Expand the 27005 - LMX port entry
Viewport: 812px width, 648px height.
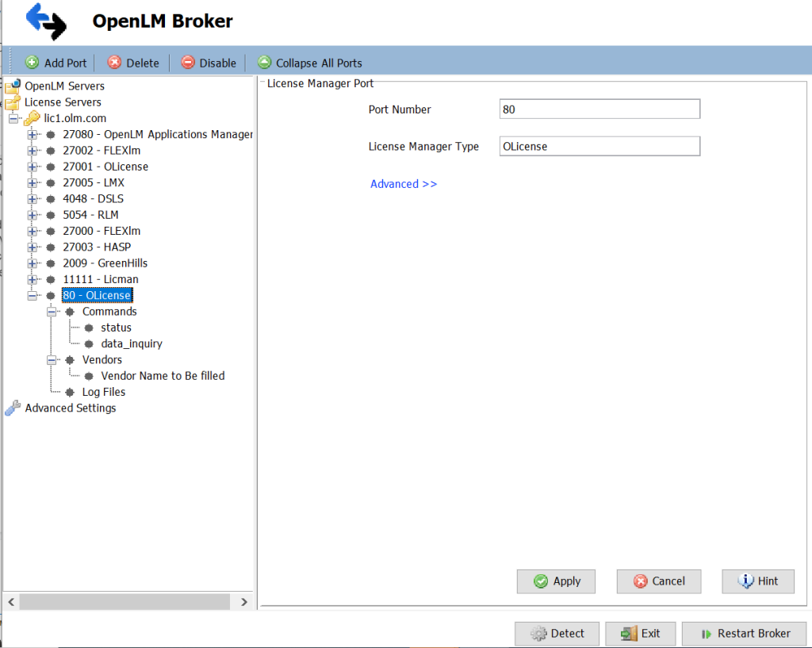(x=33, y=182)
